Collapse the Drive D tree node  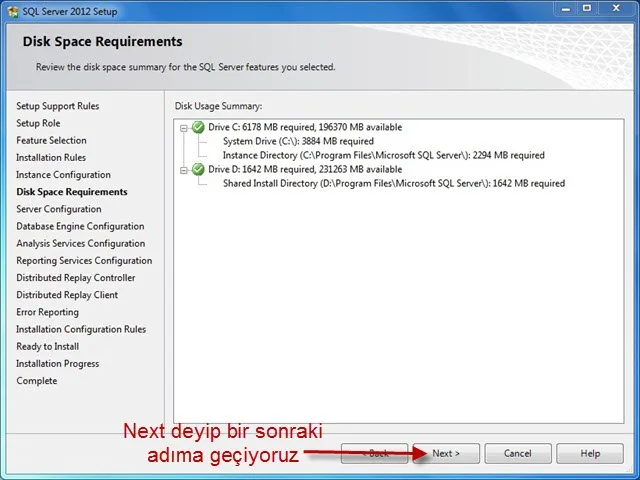tap(184, 170)
